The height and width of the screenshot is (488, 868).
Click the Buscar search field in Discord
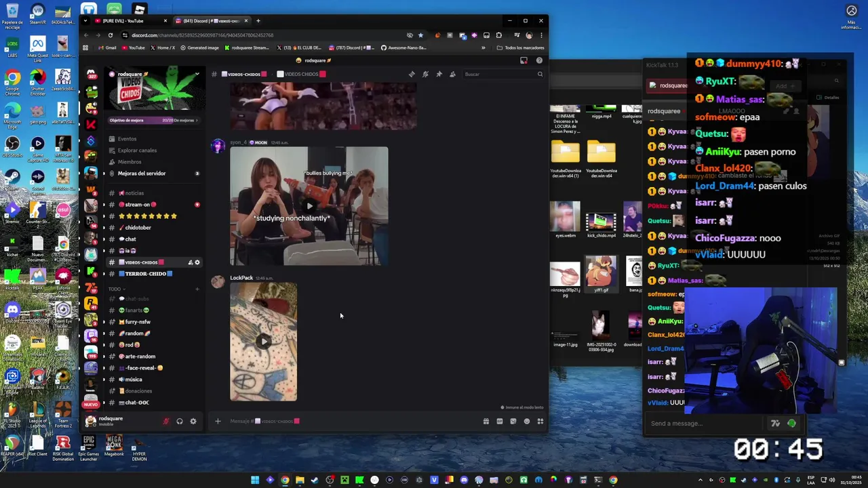tap(502, 74)
